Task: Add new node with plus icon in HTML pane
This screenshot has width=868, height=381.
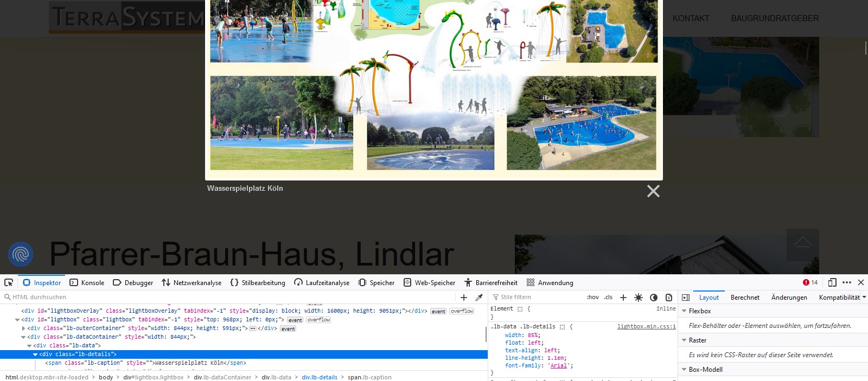Action: click(464, 298)
